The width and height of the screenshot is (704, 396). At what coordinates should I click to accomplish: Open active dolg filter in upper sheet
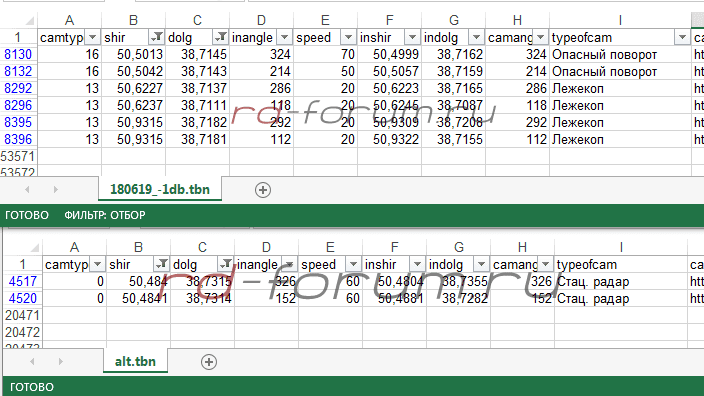pyautogui.click(x=220, y=37)
